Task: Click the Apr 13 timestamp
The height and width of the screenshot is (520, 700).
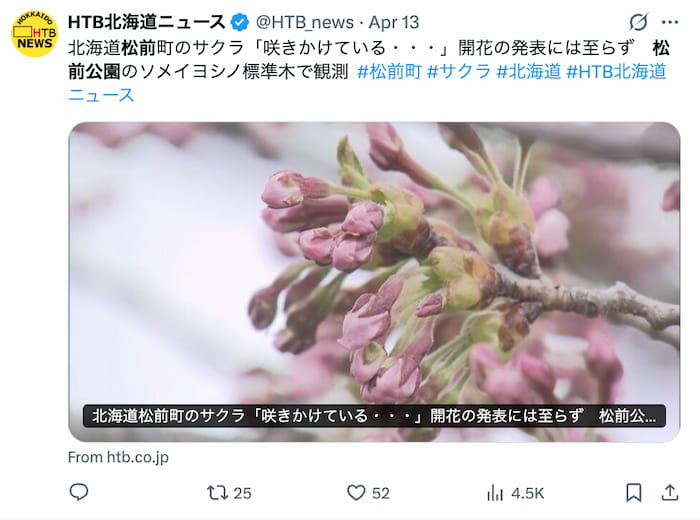Action: coord(394,22)
